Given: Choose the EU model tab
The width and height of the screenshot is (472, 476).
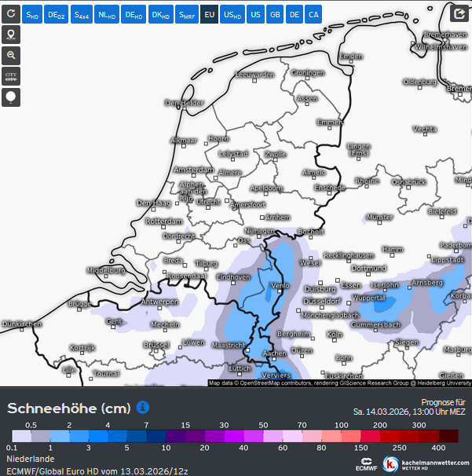Looking at the screenshot, I should (209, 14).
